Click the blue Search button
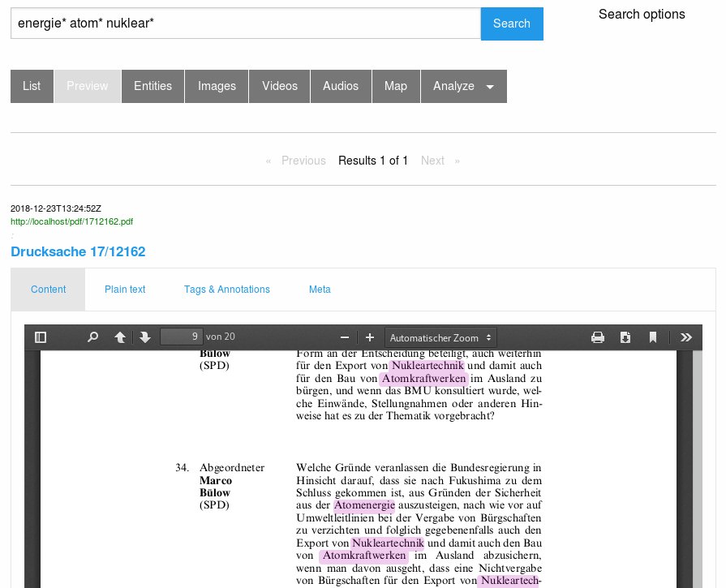This screenshot has width=726, height=588. tap(512, 24)
